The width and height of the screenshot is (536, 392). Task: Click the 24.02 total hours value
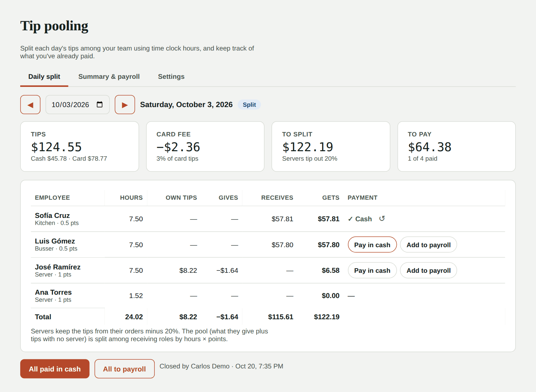[x=134, y=317]
